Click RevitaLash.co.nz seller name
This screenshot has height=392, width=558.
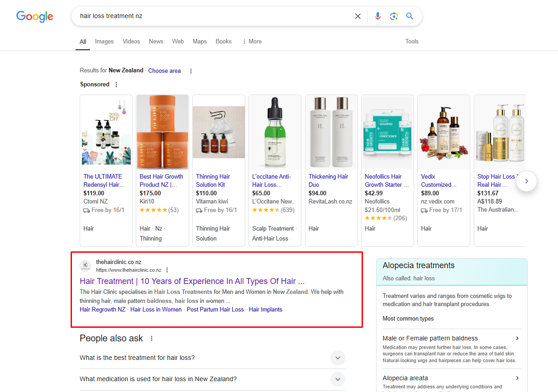tap(330, 202)
